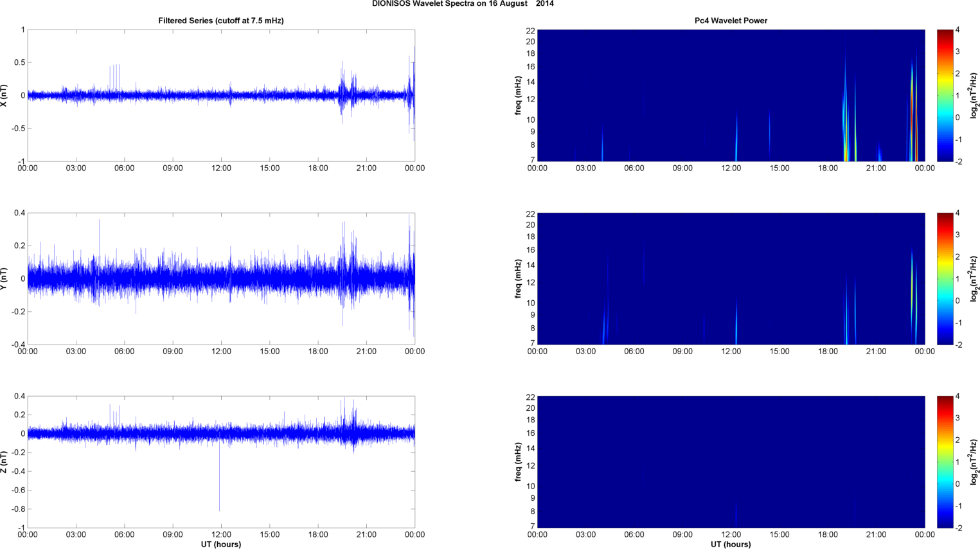Image resolution: width=980 pixels, height=549 pixels.
Task: Click the '-0.4' tick on the Y series axis
Action: [18, 345]
